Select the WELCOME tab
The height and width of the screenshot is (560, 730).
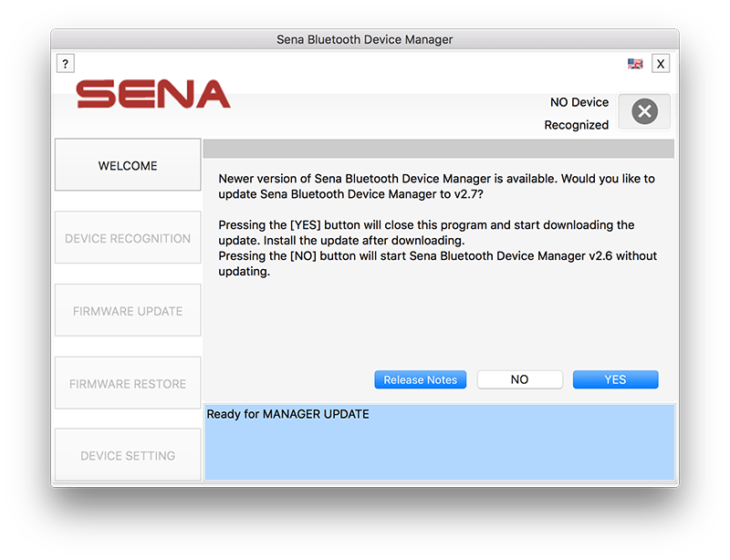(x=128, y=165)
